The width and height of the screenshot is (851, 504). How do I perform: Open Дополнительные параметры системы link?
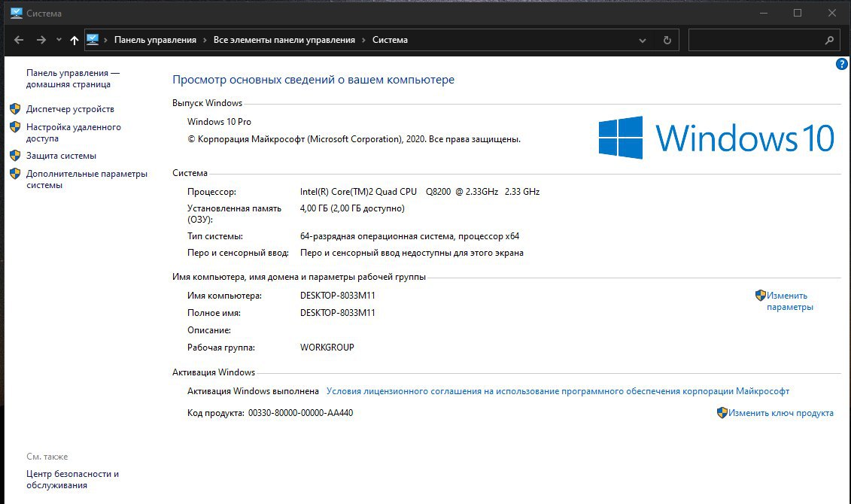[87, 179]
